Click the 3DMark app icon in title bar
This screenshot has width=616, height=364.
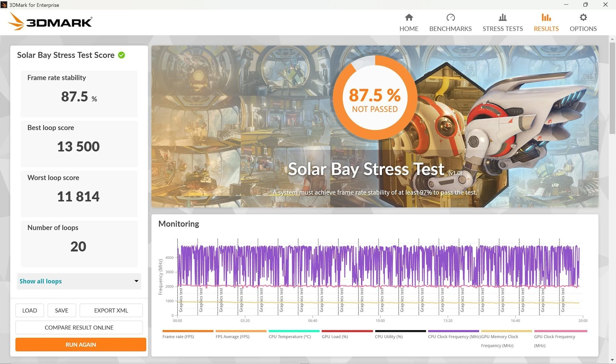point(4,5)
